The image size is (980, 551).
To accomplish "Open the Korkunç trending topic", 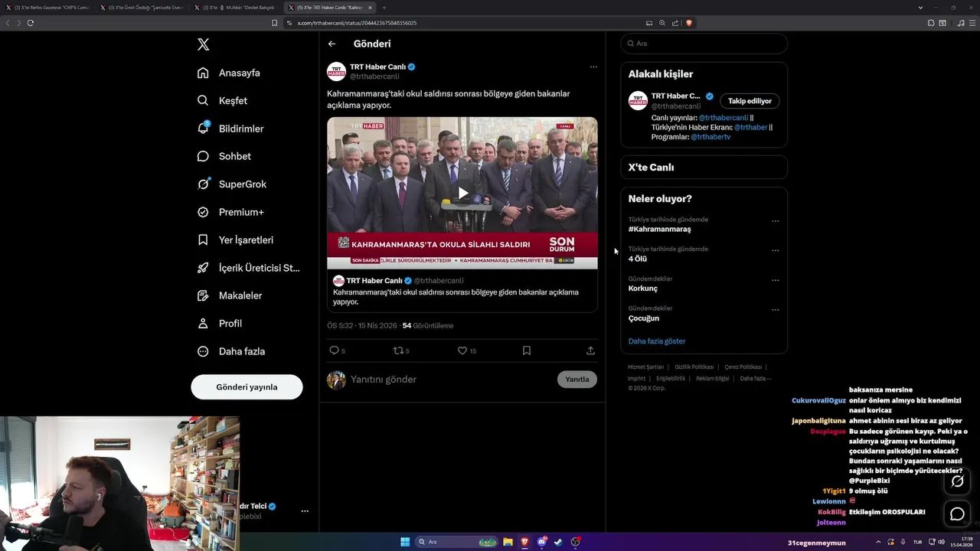I will [643, 289].
